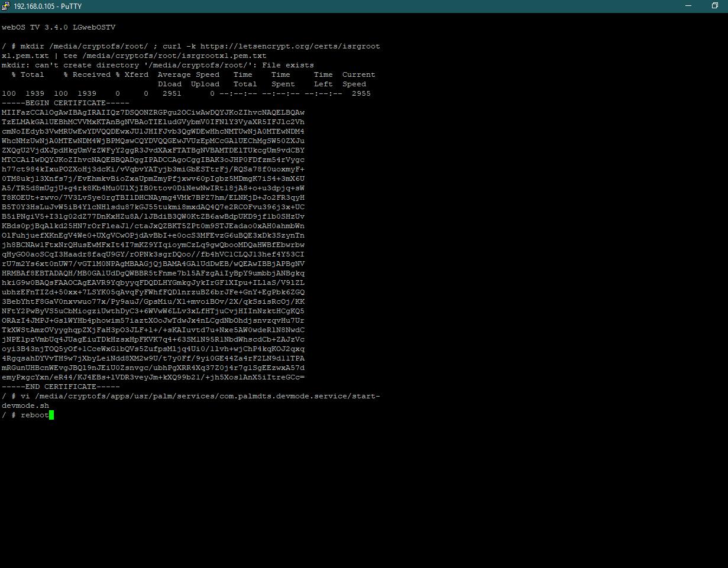This screenshot has height=568, width=728.
Task: Click the certificate line starting cmNoIEdyb3Vw
Action: click(153, 131)
